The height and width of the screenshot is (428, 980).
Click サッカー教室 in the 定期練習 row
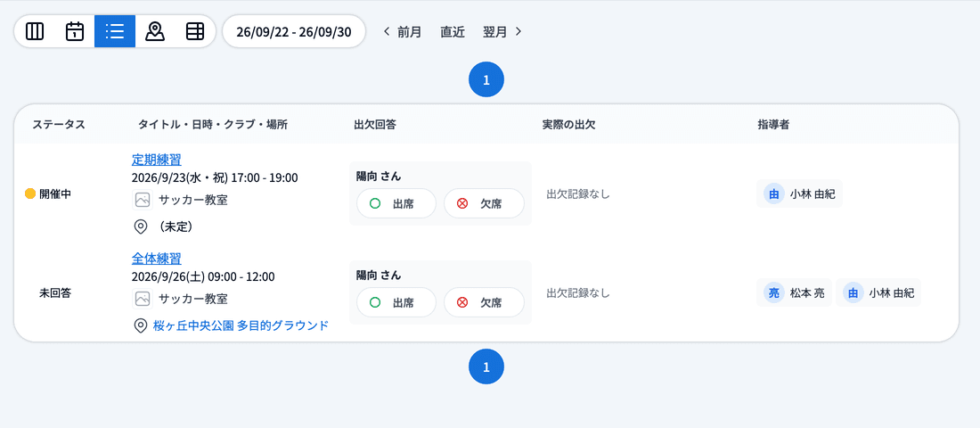pyautogui.click(x=193, y=201)
